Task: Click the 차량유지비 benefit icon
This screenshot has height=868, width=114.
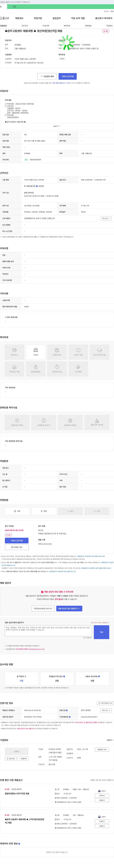Action: (57, 352)
